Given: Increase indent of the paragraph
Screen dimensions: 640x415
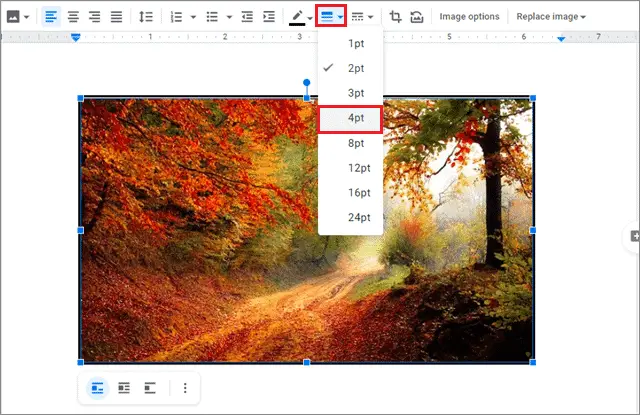Looking at the screenshot, I should pyautogui.click(x=269, y=17).
